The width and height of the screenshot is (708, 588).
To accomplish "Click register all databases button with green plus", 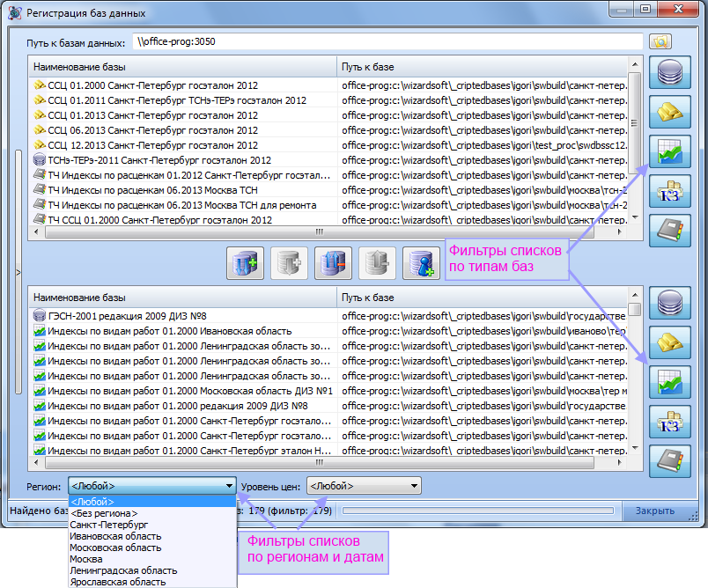I will pyautogui.click(x=245, y=263).
